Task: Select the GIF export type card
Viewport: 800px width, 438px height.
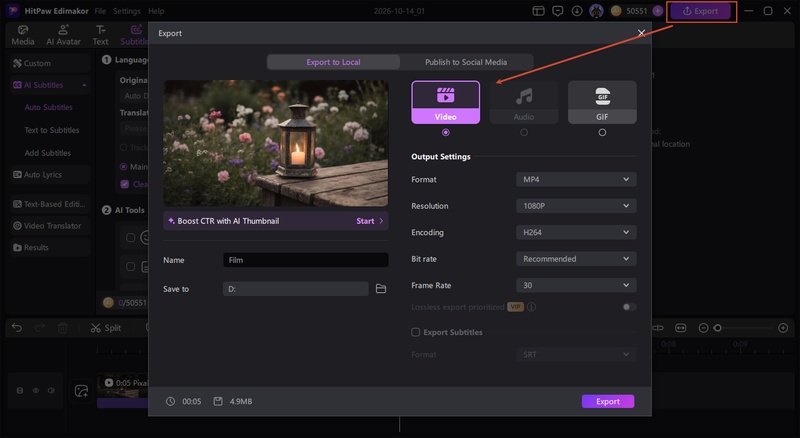Action: point(602,102)
